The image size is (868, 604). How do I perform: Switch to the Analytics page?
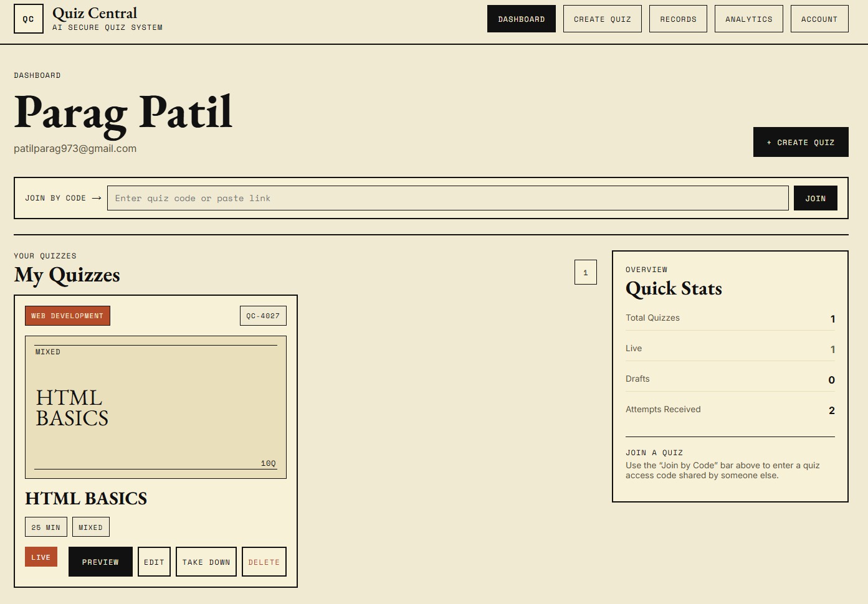tap(749, 19)
